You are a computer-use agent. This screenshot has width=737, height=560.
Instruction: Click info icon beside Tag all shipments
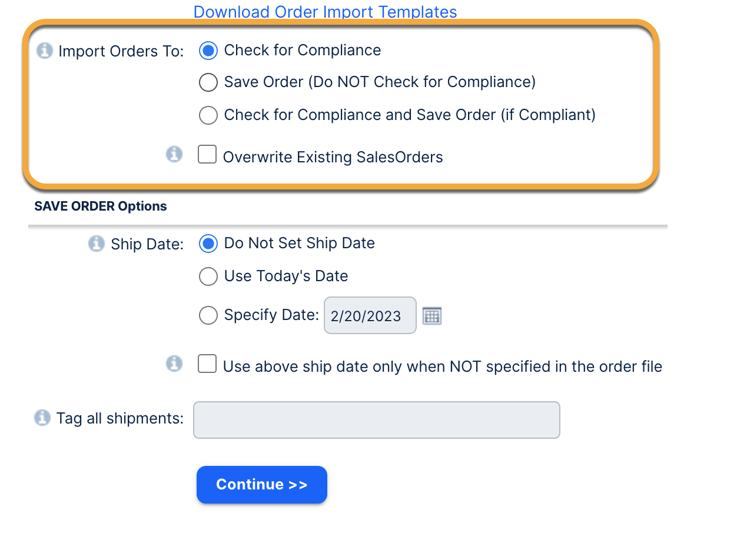[x=42, y=418]
